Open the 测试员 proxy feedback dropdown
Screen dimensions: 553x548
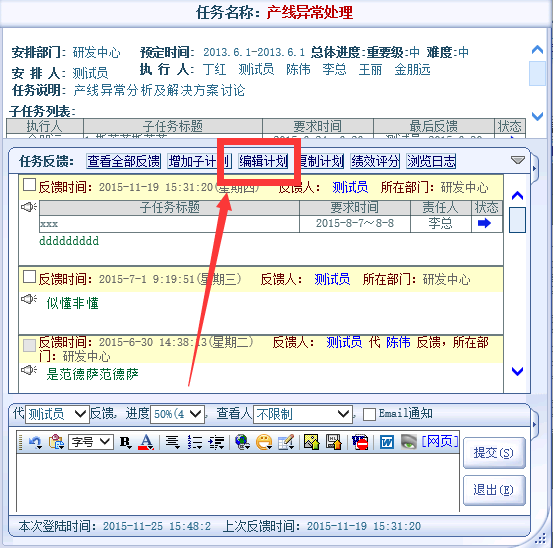click(57, 414)
